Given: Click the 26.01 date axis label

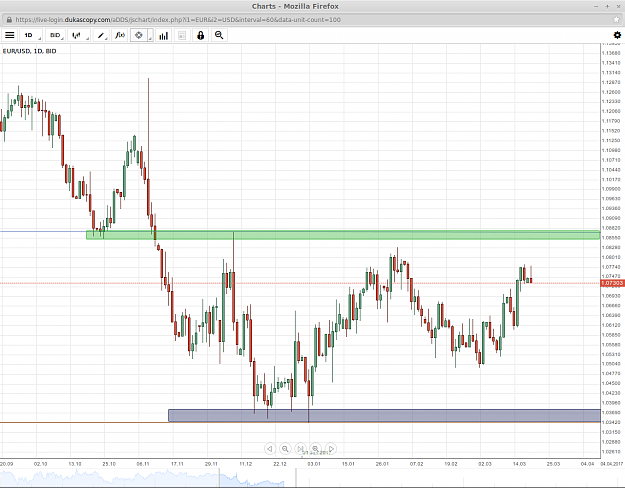Looking at the screenshot, I should point(382,464).
